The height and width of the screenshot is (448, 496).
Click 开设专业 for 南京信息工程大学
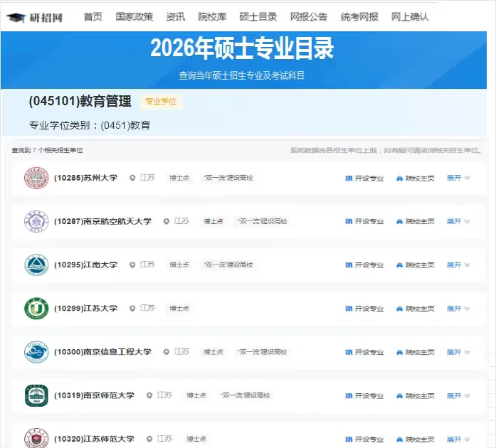365,352
